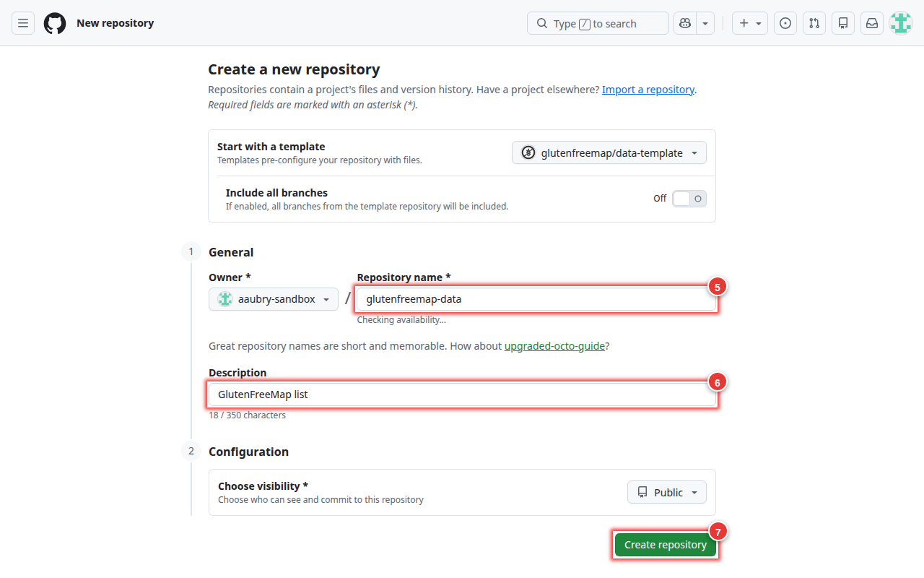Click the Description input field

[462, 394]
